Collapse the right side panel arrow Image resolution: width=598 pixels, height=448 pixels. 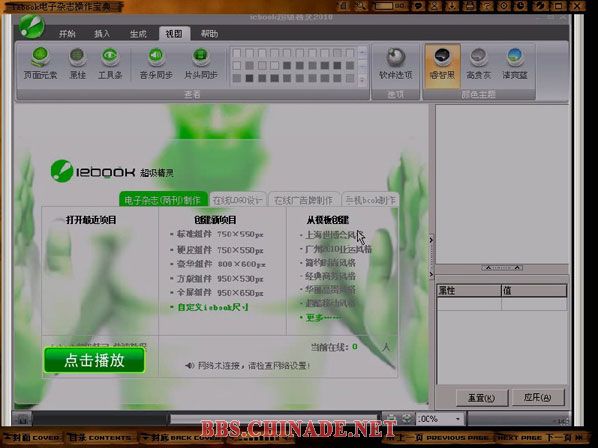pos(431,240)
